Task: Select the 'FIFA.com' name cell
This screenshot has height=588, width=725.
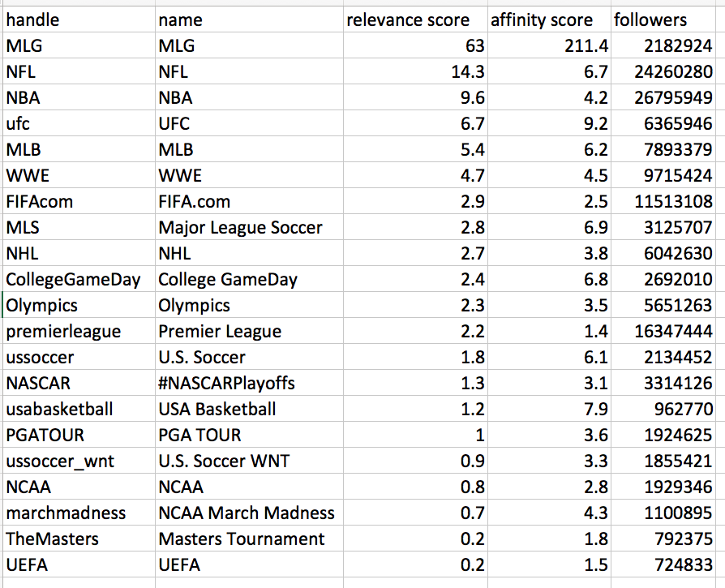Action: point(249,201)
